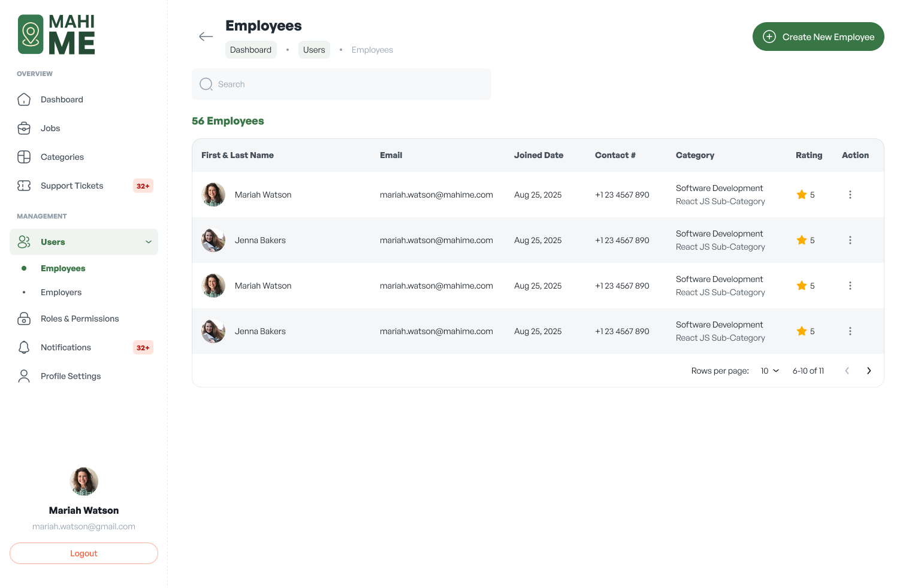The height and width of the screenshot is (588, 906).
Task: Select Employers in the Users submenu
Action: pos(61,292)
